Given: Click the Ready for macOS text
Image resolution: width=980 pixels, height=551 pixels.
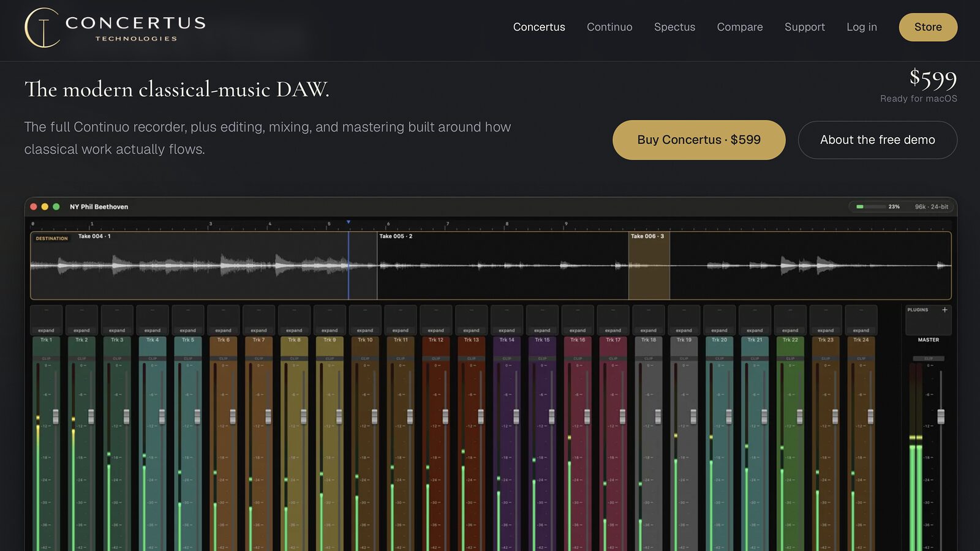Looking at the screenshot, I should [x=919, y=99].
